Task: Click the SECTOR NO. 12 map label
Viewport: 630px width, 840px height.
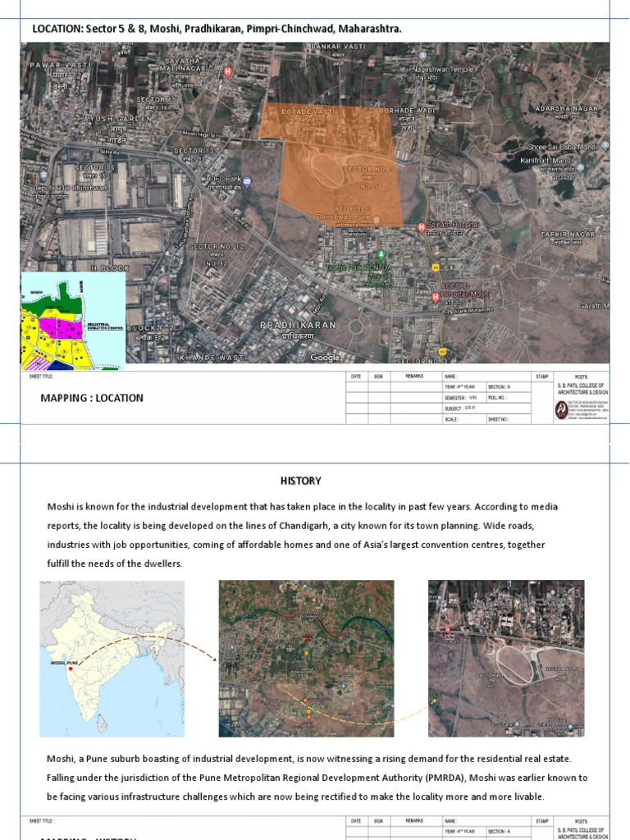Action: 217,246
